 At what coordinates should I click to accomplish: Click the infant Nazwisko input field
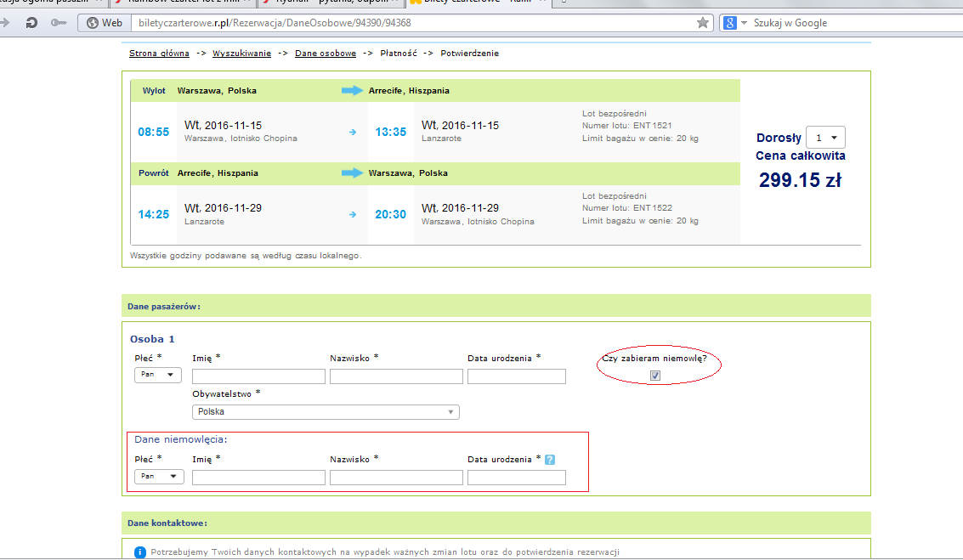(396, 478)
